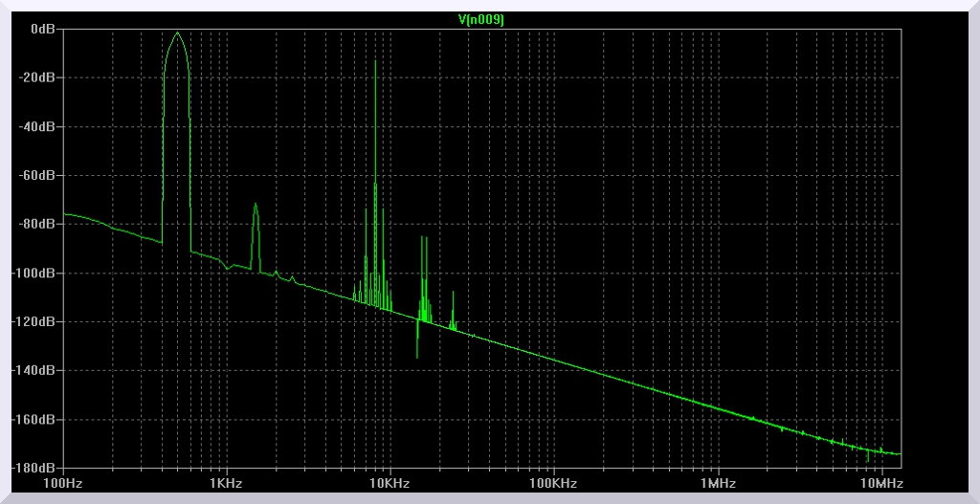Click the tall narrow spike tip near 8KHz
980x504 pixels.
375,61
